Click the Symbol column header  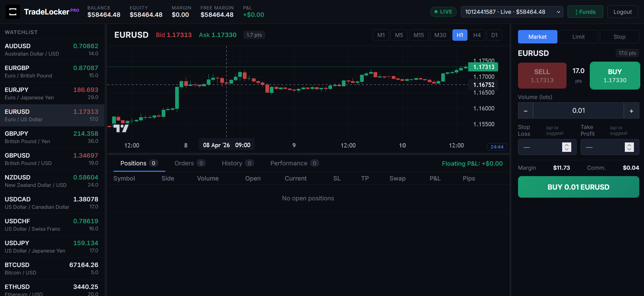pos(124,178)
